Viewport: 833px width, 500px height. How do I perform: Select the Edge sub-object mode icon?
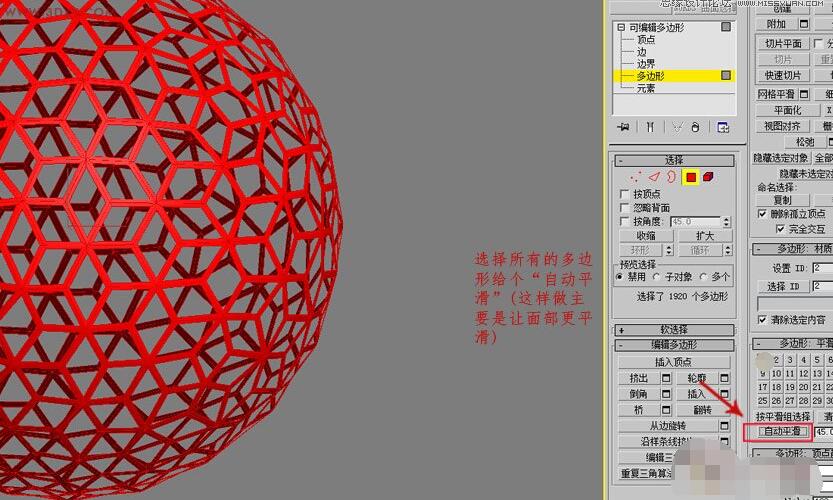click(653, 177)
